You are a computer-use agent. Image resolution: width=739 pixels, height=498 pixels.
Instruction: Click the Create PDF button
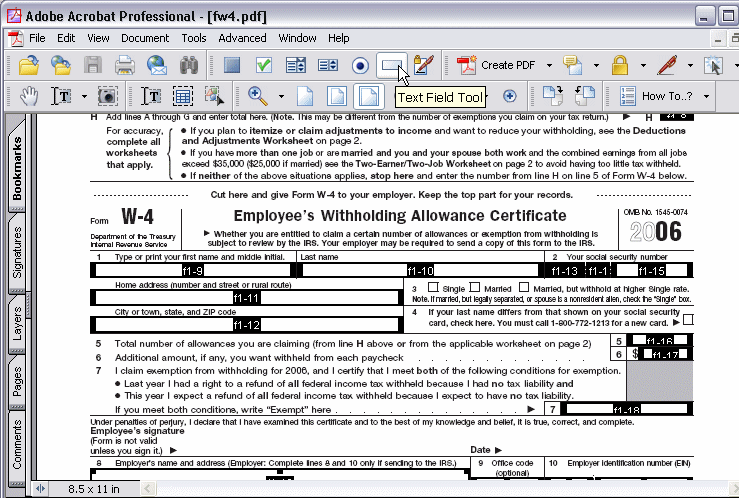point(496,65)
